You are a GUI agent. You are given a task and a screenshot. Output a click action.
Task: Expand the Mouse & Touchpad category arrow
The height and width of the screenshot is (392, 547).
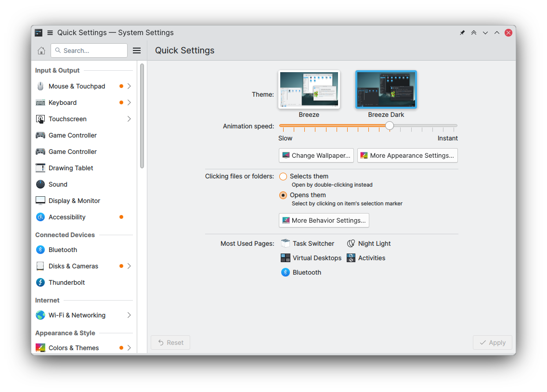(x=129, y=86)
